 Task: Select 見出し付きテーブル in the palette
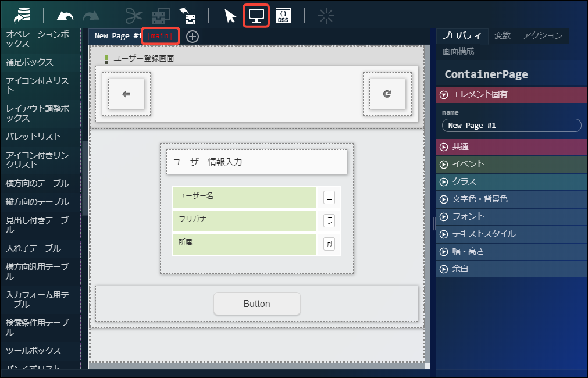coord(40,225)
